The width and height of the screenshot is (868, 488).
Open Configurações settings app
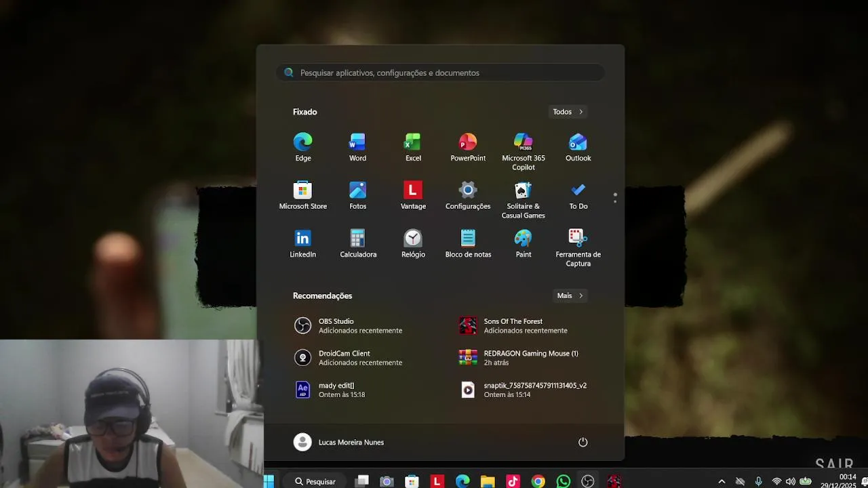click(x=468, y=196)
